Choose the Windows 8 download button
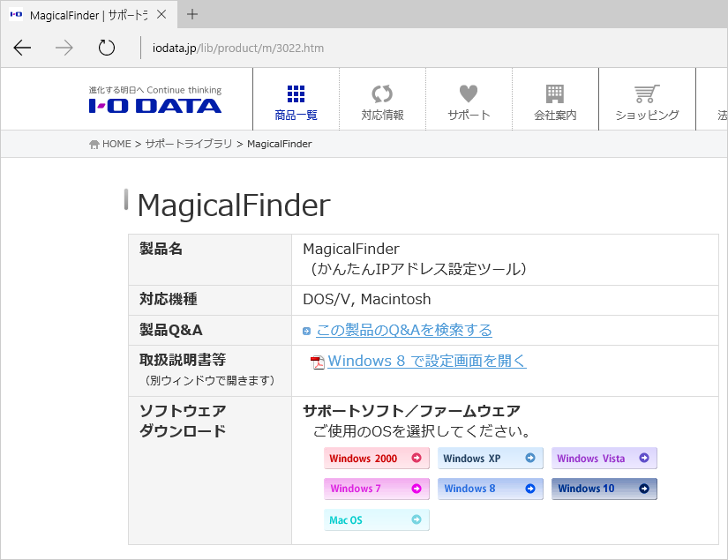The height and width of the screenshot is (560, 728). (x=491, y=489)
